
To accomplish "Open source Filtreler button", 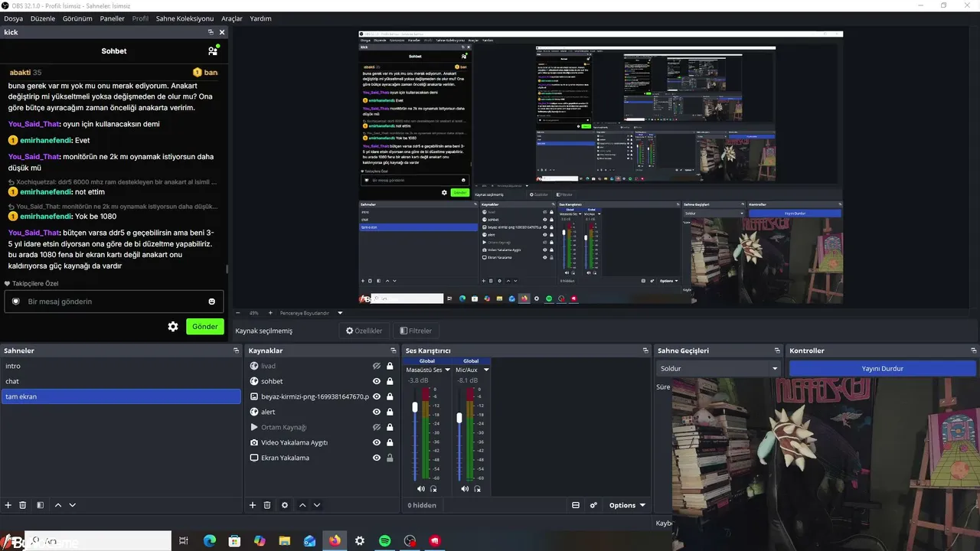I will tap(416, 331).
